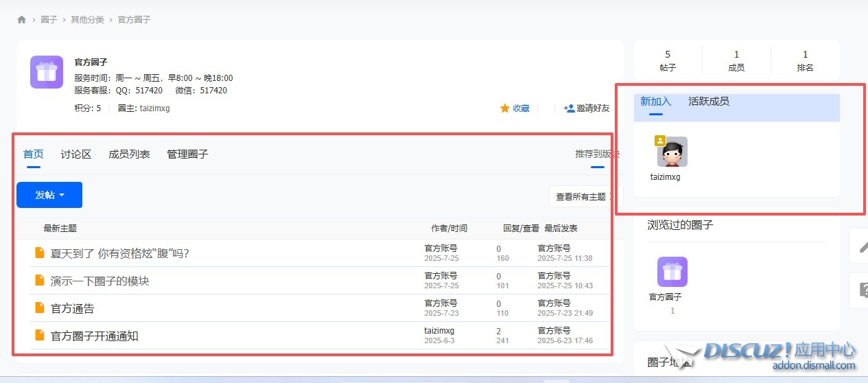This screenshot has height=383, width=868.
Task: Switch to the 活跃成员 tab
Action: tap(708, 102)
